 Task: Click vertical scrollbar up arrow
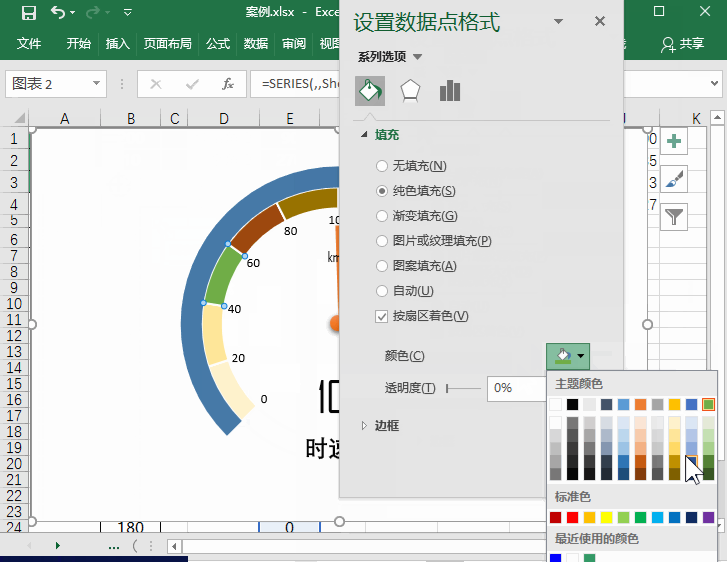tap(717, 118)
